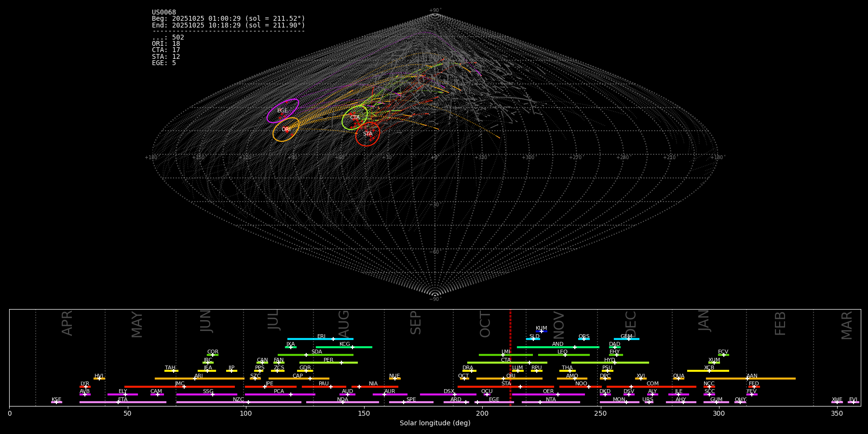
Task: Click the DRA shower label in the timeline
Action: 468,368
